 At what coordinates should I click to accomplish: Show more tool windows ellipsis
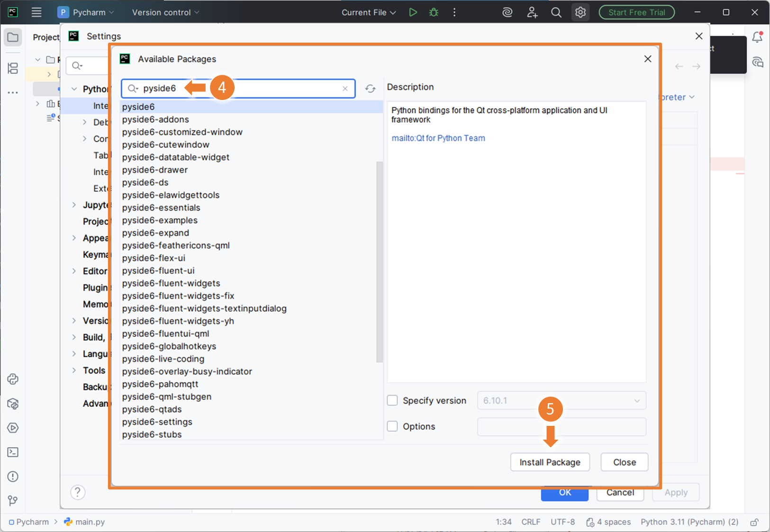(13, 93)
